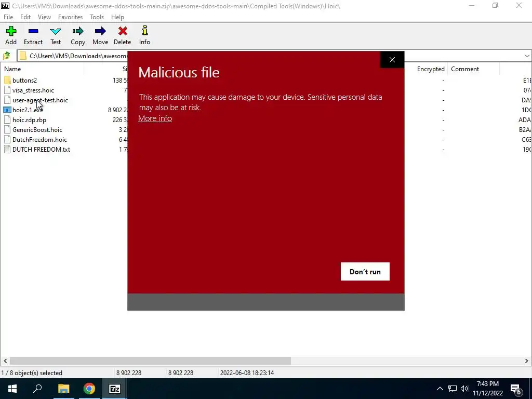Open the notification center
Viewport: 532px width, 399px height.
(x=516, y=389)
